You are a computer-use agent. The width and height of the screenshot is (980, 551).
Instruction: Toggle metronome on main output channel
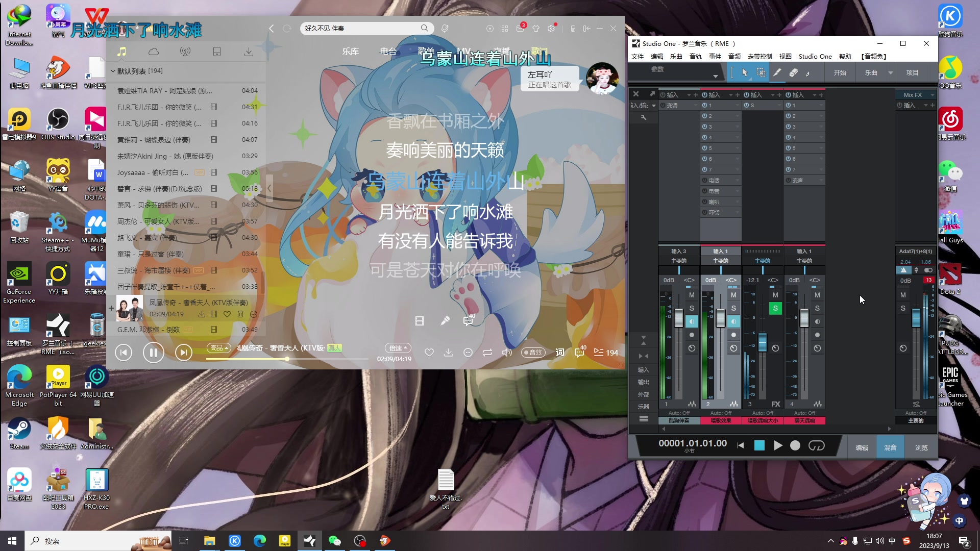(903, 270)
